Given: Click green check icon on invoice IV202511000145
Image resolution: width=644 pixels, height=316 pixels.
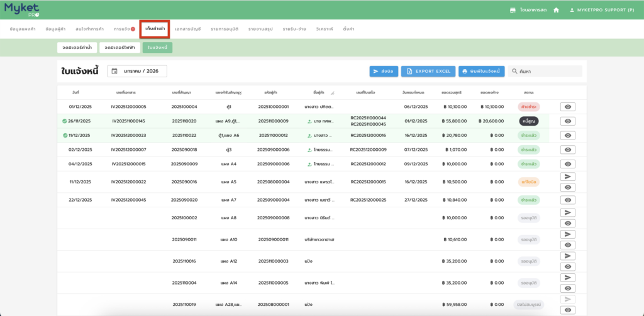Looking at the screenshot, I should tap(65, 121).
